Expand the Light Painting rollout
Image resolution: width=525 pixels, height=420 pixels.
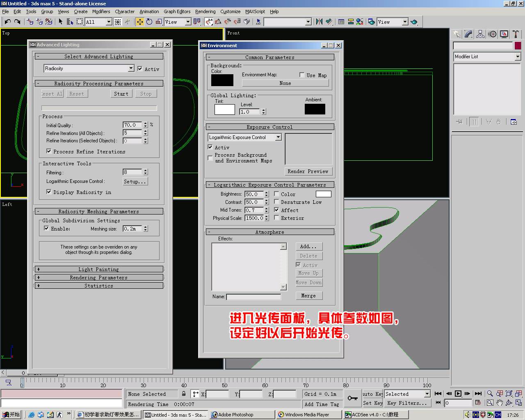coord(98,269)
